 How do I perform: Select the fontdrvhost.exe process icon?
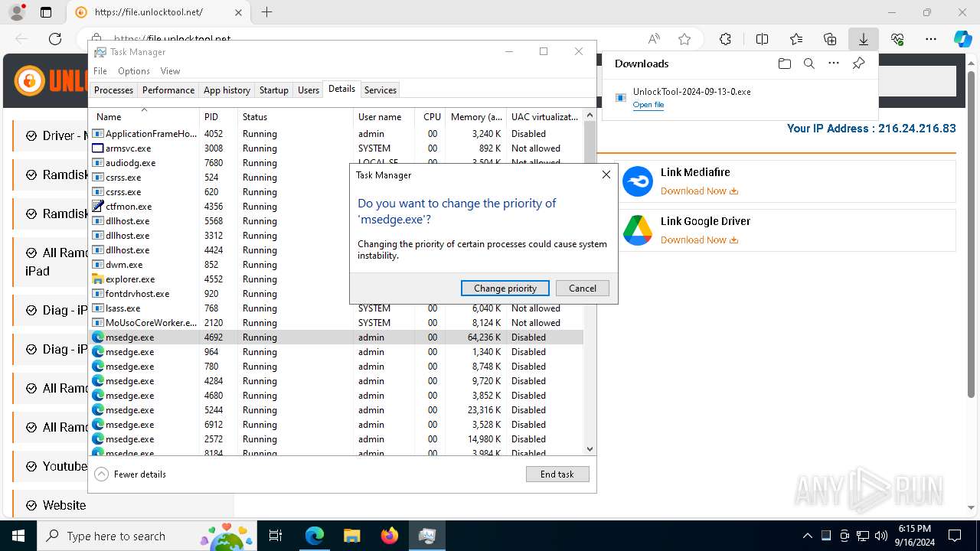pos(98,294)
